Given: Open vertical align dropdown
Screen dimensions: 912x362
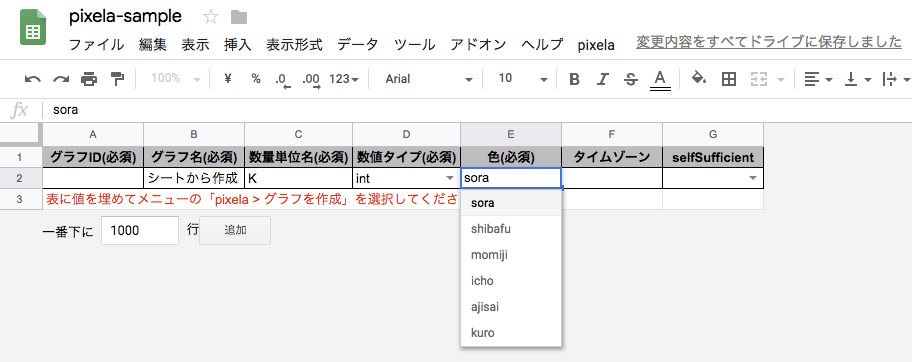Looking at the screenshot, I should click(x=858, y=79).
